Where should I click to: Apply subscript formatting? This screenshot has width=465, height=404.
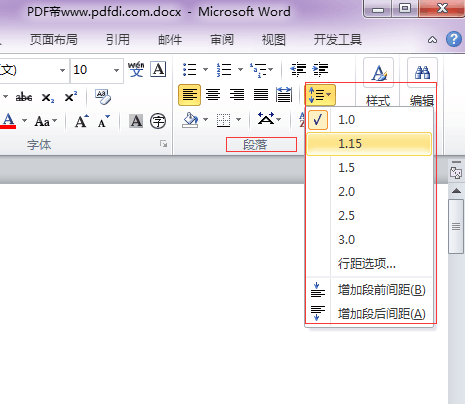coord(48,97)
